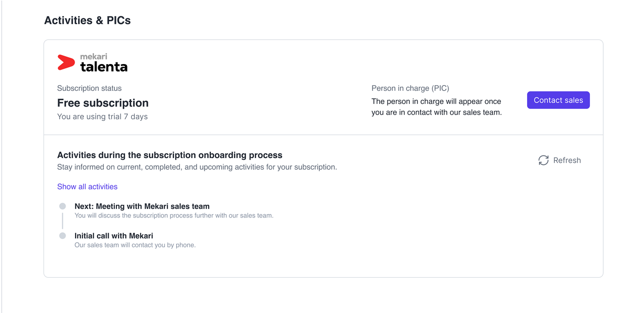Click the Next: Meeting with Mekari sales team title

pos(142,206)
